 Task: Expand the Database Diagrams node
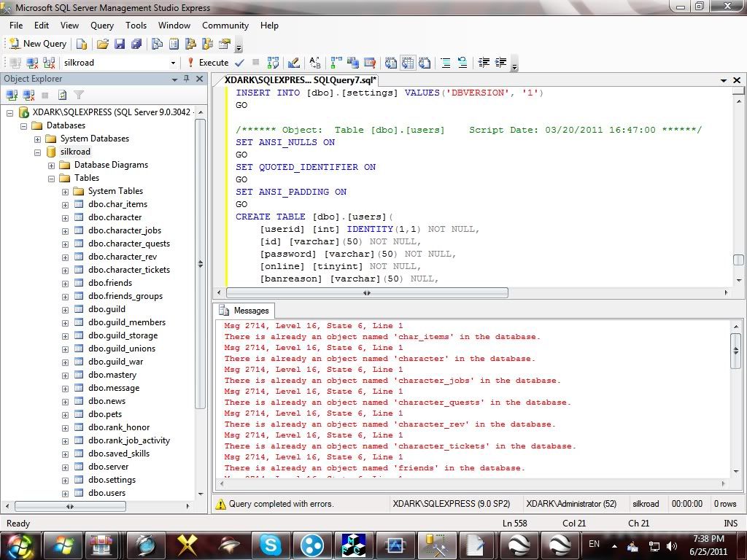click(52, 166)
